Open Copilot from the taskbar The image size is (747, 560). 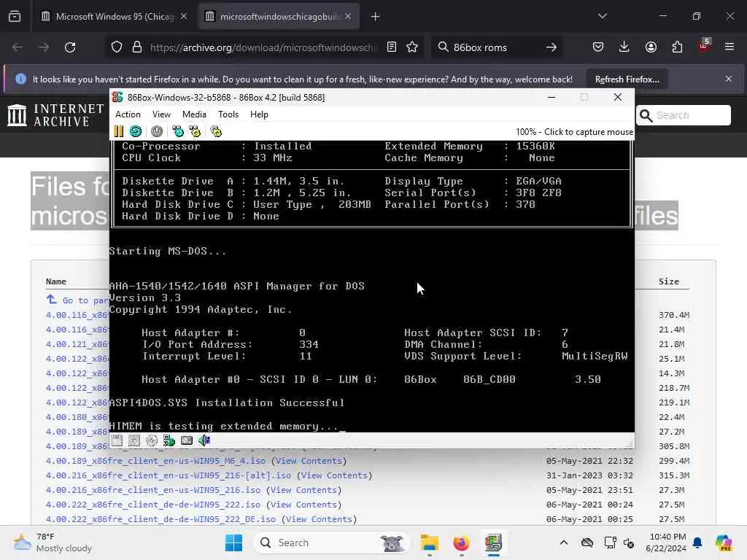pos(724,542)
